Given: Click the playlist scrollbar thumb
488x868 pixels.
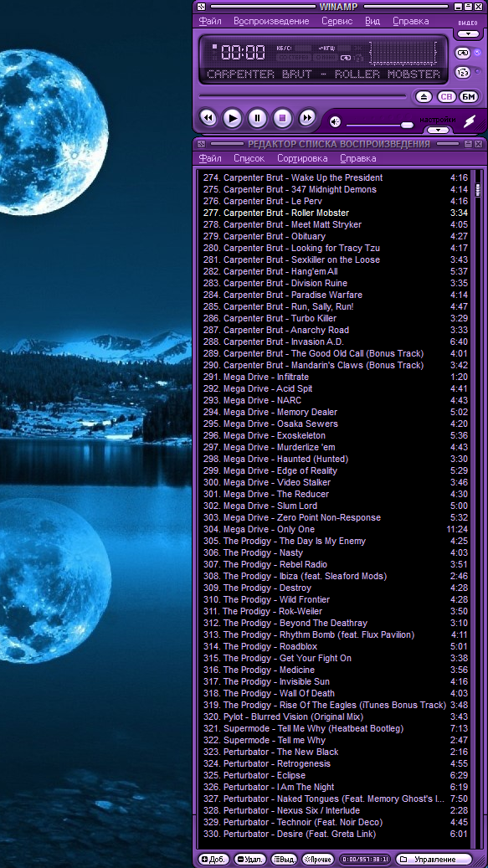Looking at the screenshot, I should coord(479,190).
